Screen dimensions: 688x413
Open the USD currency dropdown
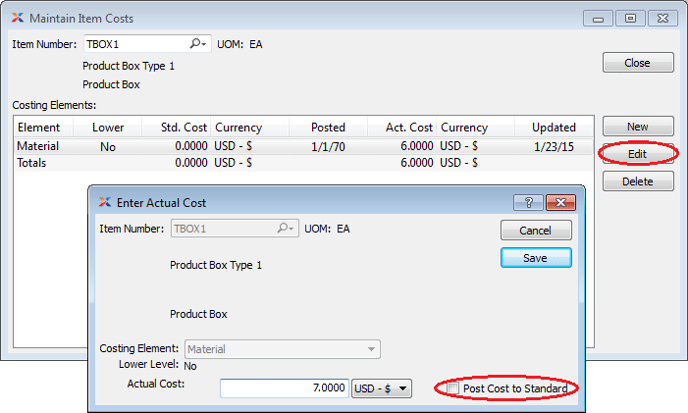tap(382, 388)
